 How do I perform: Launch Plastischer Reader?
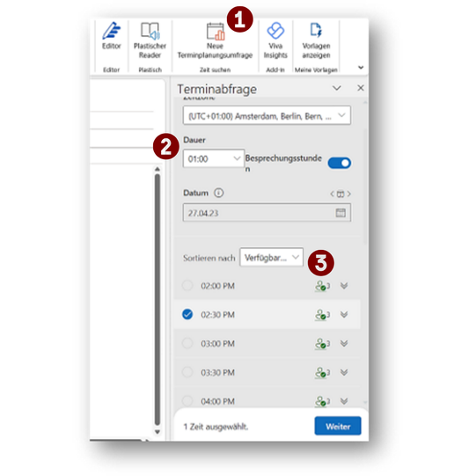150,40
